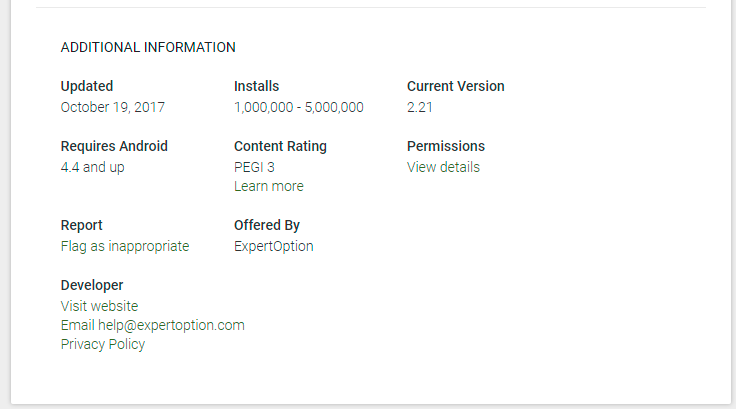Click the Content Rating label

280,146
